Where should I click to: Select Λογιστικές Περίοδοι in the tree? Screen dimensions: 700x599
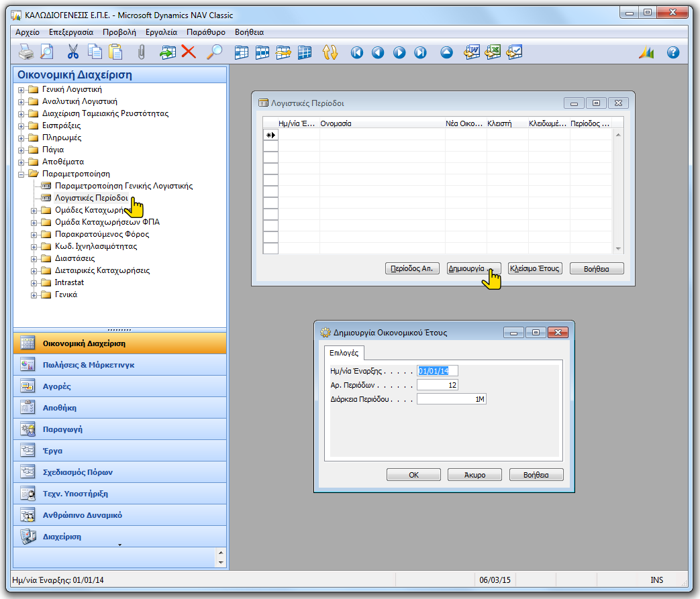(x=91, y=198)
